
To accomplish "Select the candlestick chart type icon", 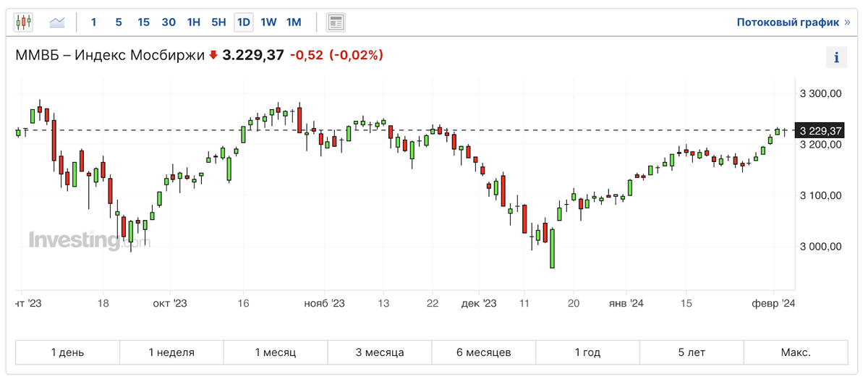I will tap(24, 22).
